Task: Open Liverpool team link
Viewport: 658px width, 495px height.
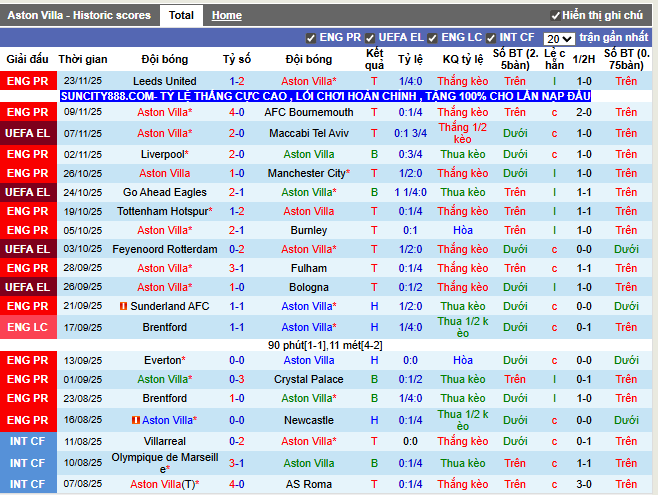Action: [162, 154]
